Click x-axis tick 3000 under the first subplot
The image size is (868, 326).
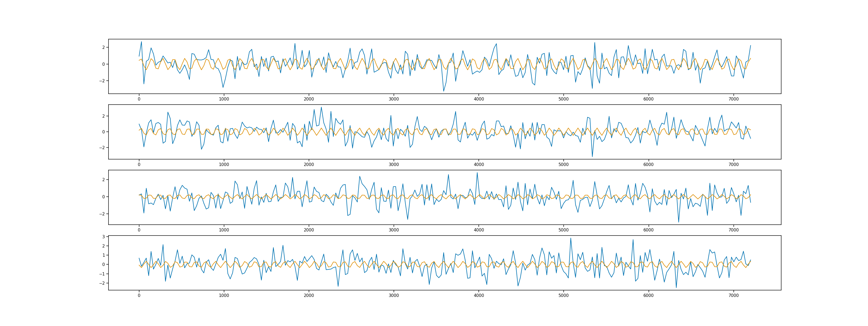[394, 99]
